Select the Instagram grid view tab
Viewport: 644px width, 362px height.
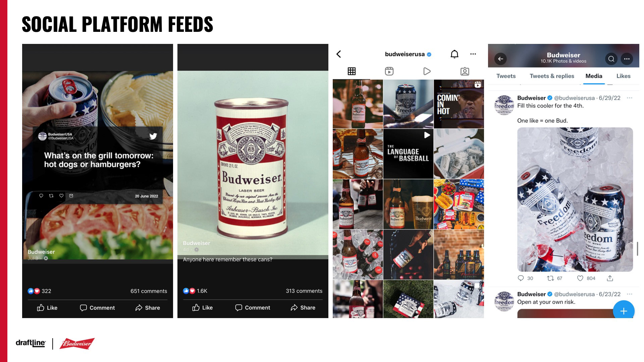click(352, 71)
